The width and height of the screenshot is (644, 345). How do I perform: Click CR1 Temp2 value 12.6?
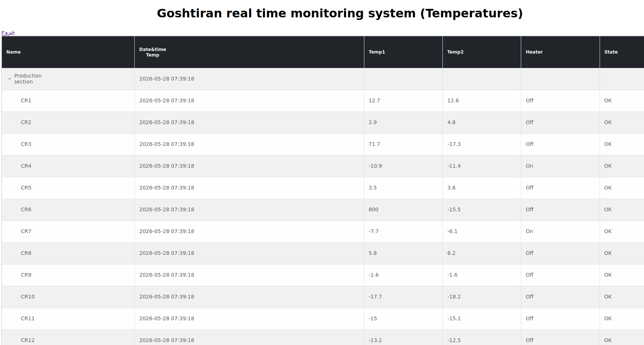pos(453,100)
